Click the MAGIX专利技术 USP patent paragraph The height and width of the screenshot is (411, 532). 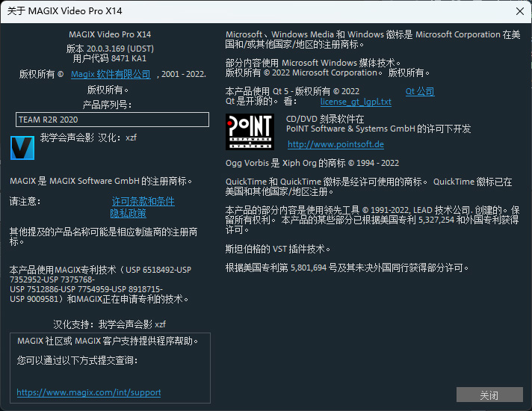pos(100,285)
